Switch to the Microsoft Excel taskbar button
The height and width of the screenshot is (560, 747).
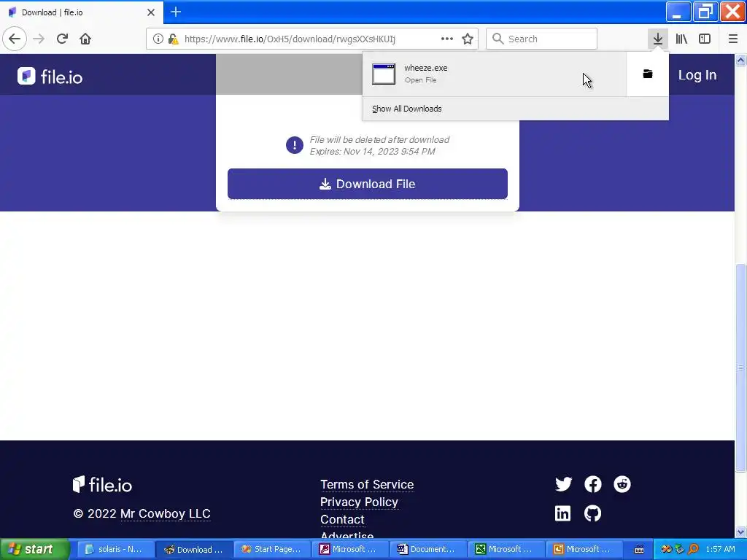506,549
